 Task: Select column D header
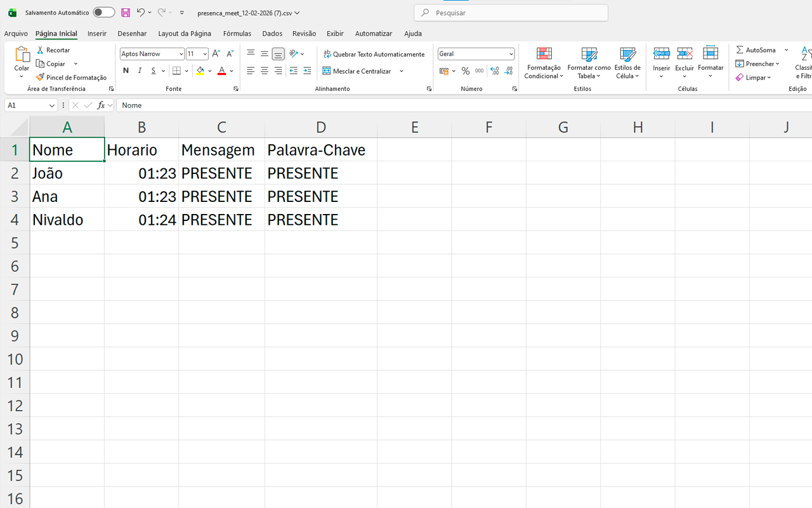[321, 127]
